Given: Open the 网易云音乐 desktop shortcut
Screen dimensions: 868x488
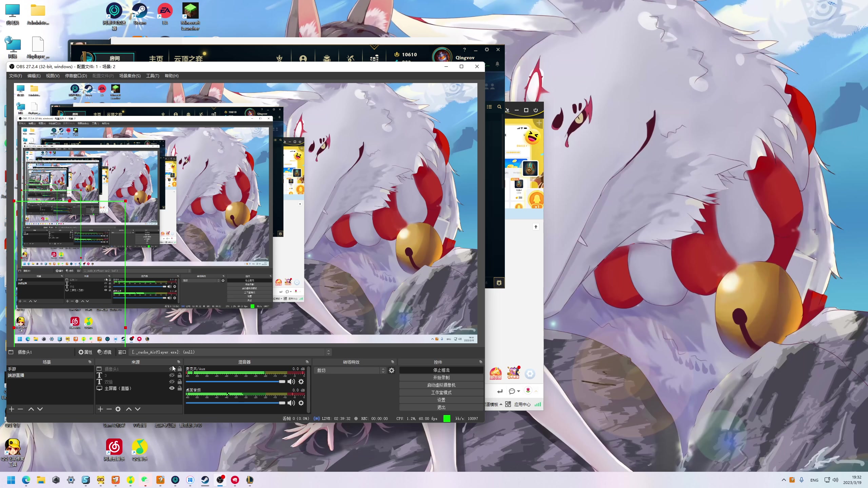Looking at the screenshot, I should 114,450.
